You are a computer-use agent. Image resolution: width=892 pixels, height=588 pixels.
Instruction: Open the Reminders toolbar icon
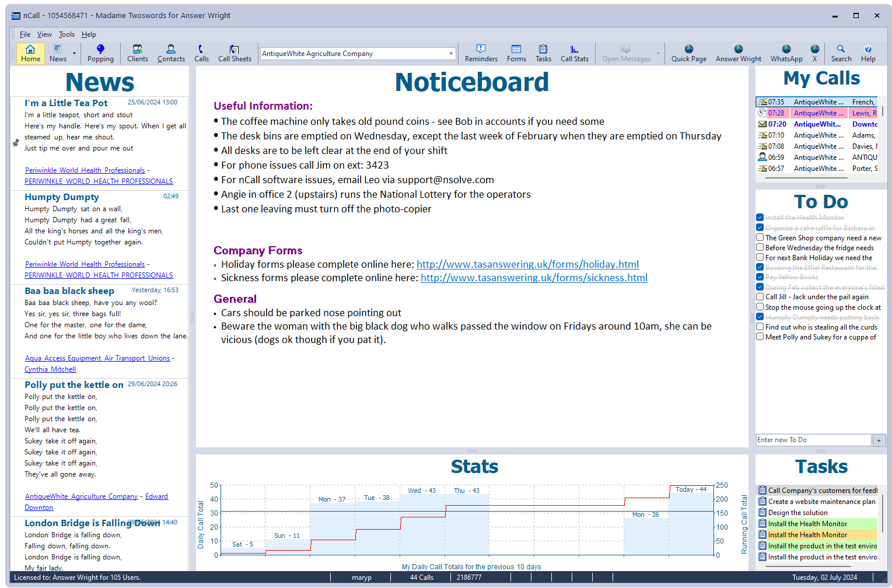coord(481,53)
